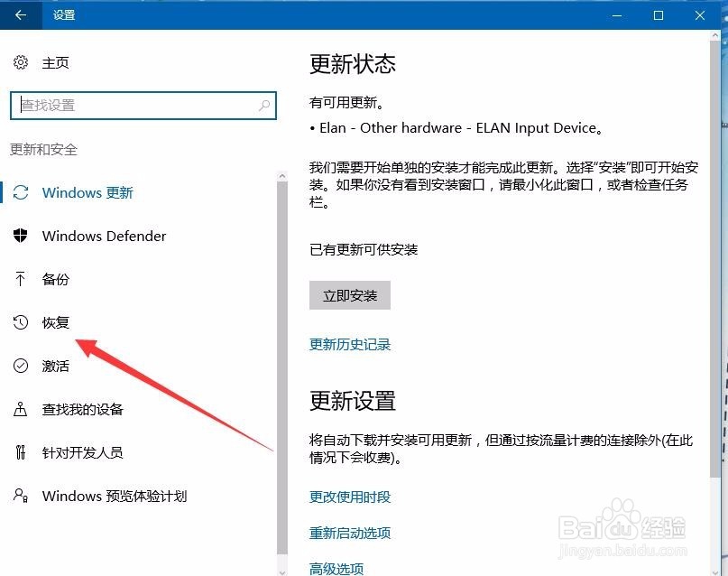
Task: Select the 针对开发人员 tools icon
Action: click(x=20, y=452)
